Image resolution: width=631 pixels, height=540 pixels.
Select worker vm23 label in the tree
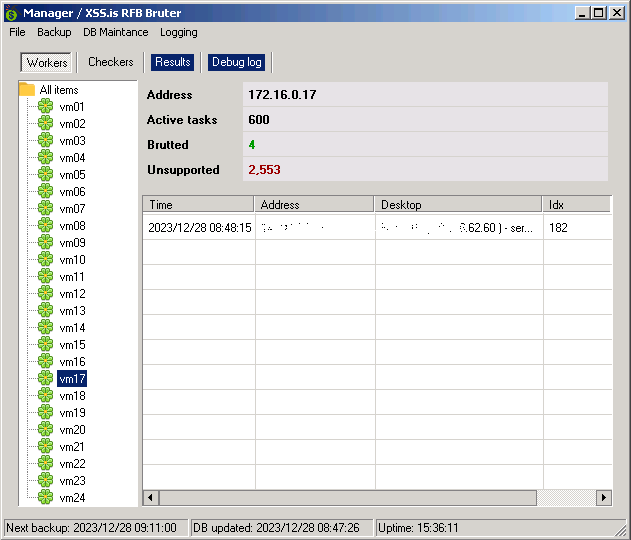coord(72,480)
